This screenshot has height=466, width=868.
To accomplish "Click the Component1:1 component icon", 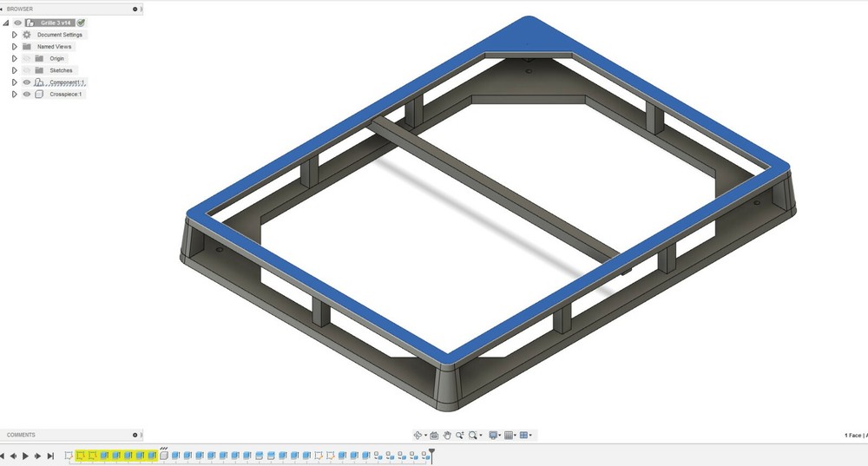I will pyautogui.click(x=39, y=82).
